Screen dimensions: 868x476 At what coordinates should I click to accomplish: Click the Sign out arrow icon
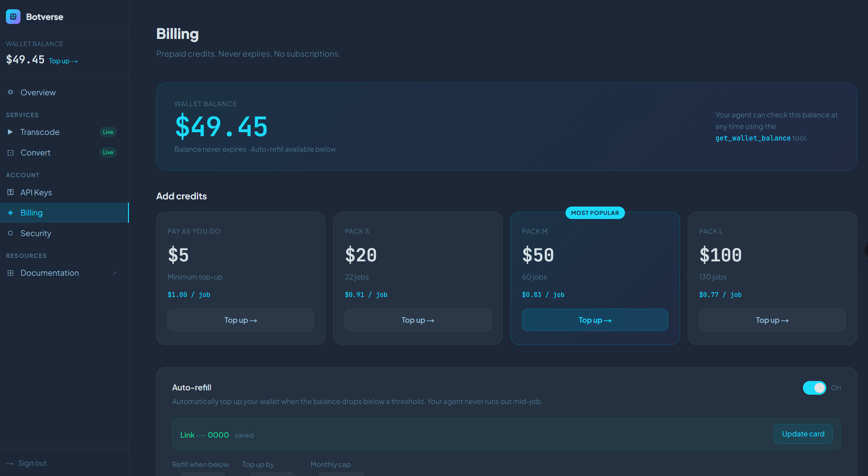coord(10,464)
